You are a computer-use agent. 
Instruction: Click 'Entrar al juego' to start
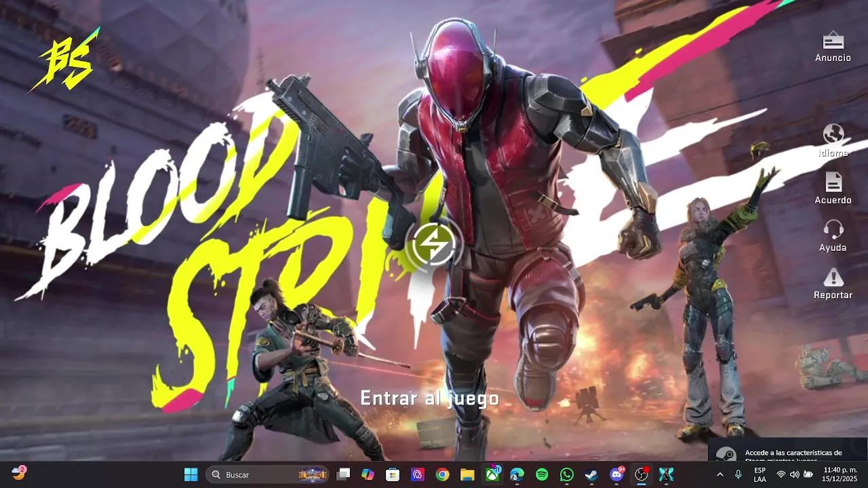pos(429,399)
